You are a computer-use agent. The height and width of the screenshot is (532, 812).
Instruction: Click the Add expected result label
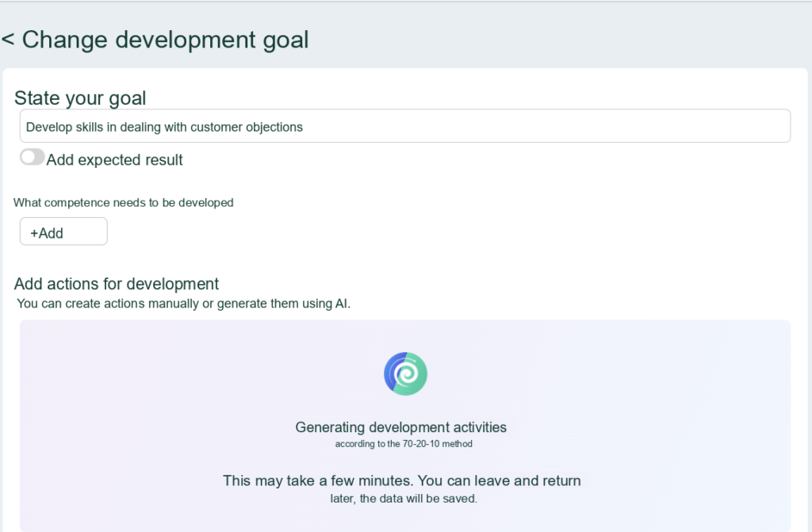[x=114, y=160]
